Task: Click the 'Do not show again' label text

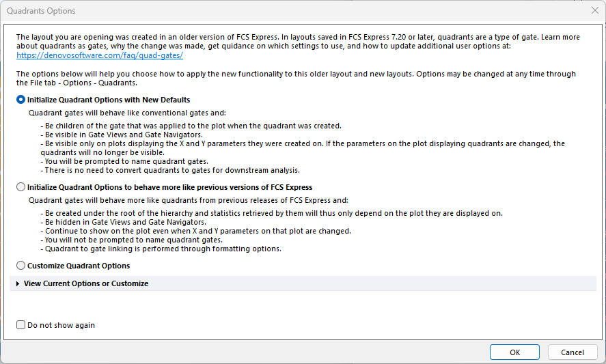Action: 61,325
